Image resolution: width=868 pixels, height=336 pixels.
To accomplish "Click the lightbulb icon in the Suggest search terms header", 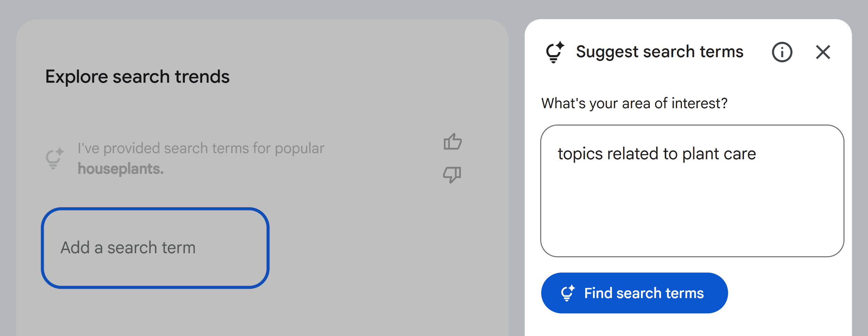I will pos(555,52).
